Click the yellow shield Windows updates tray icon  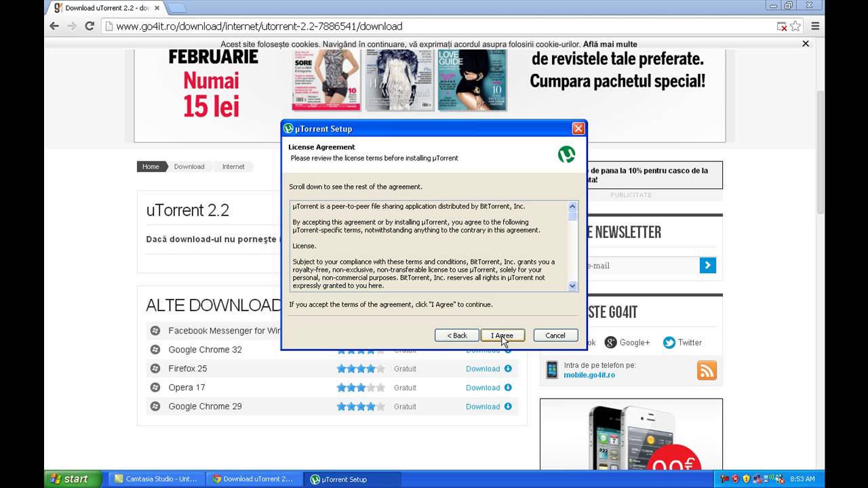click(x=746, y=479)
